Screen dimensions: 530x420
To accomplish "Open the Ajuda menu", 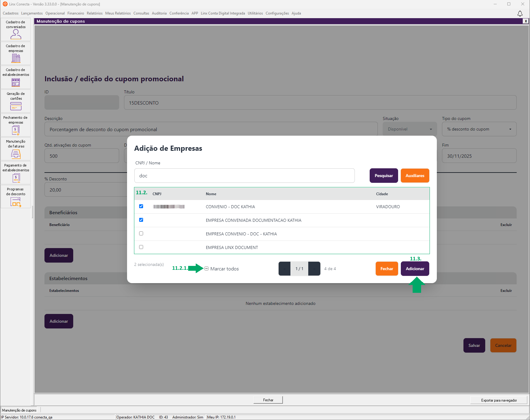I will coord(296,13).
